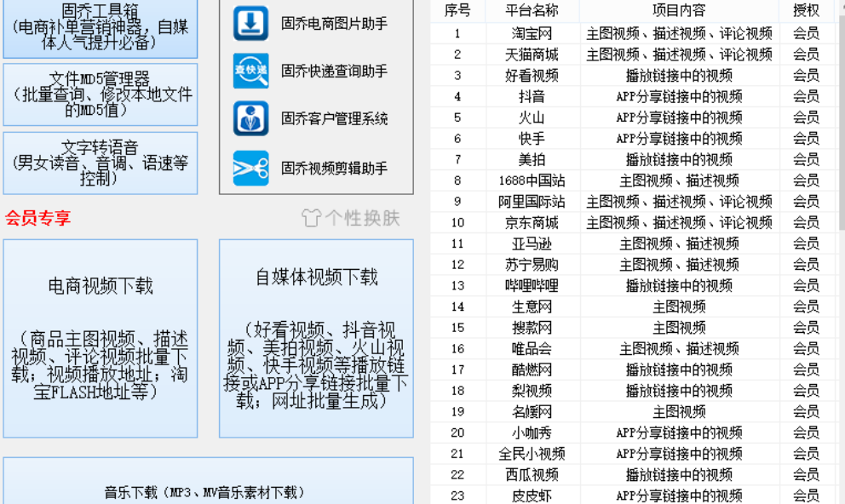Screen dimensions: 845x504
Task: Click 会员 authorization for 淘宝网
Action: pyautogui.click(x=804, y=34)
